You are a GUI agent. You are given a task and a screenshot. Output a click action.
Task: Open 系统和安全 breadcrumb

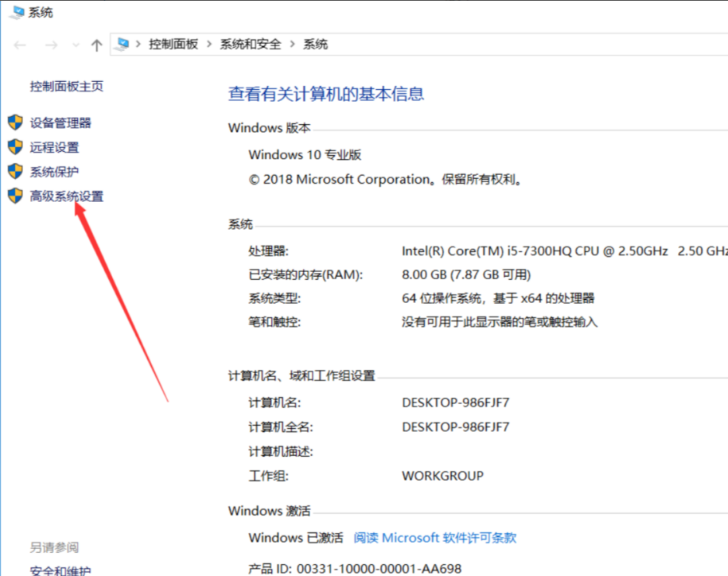(x=251, y=44)
